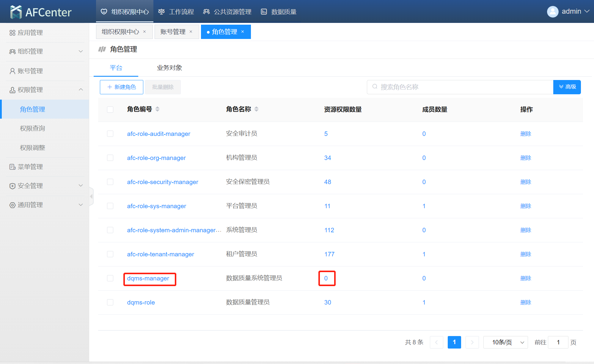Close the 组织权限中心 tab with its X
This screenshot has height=364, width=594.
click(144, 32)
